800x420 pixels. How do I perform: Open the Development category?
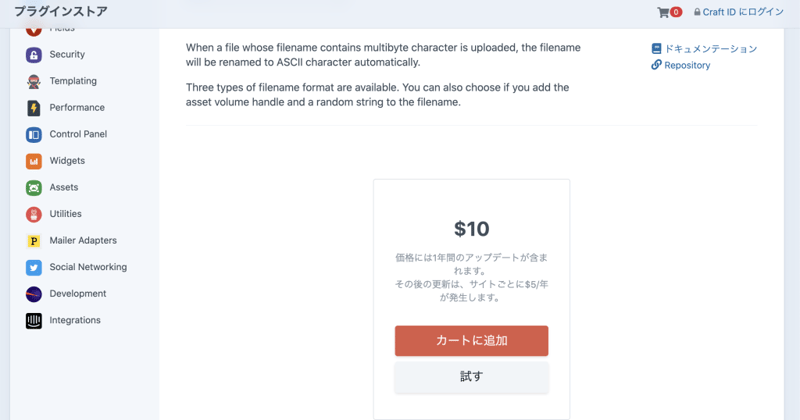point(78,294)
